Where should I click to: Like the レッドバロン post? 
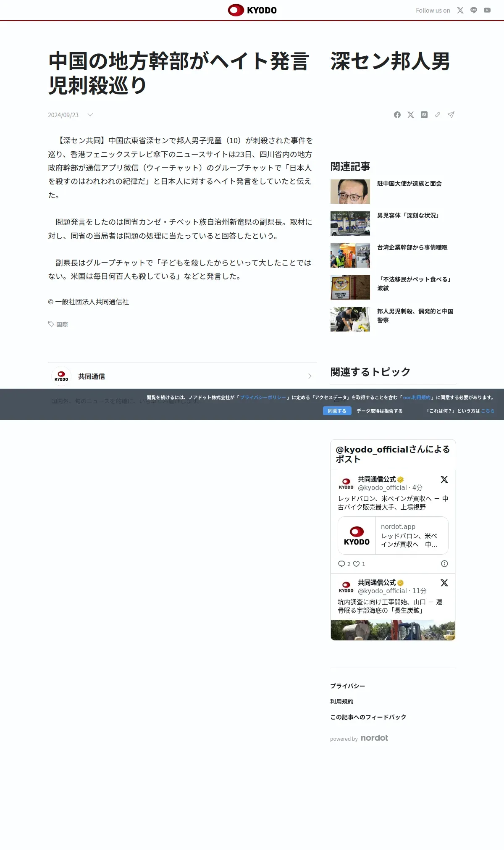click(x=356, y=564)
